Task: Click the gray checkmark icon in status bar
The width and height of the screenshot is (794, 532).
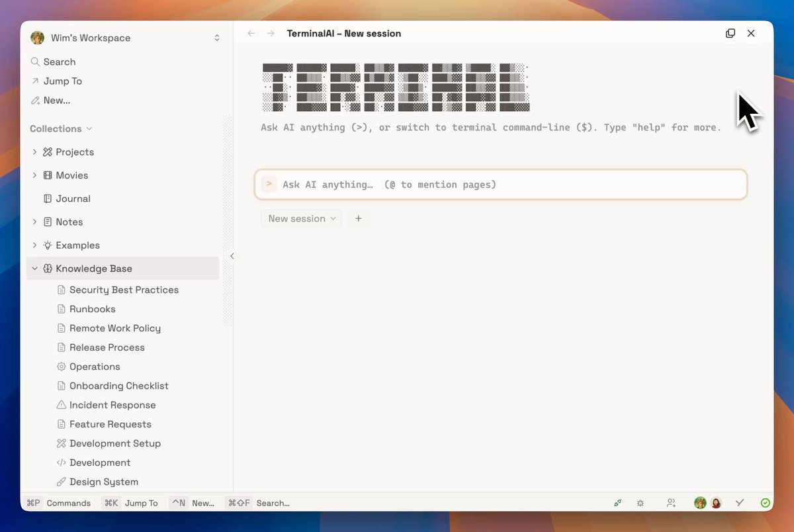Action: tap(740, 503)
